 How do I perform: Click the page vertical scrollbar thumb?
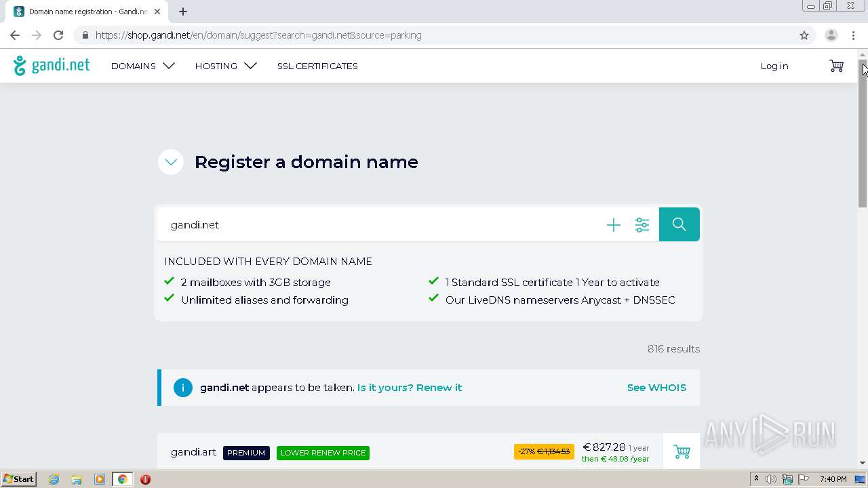863,136
